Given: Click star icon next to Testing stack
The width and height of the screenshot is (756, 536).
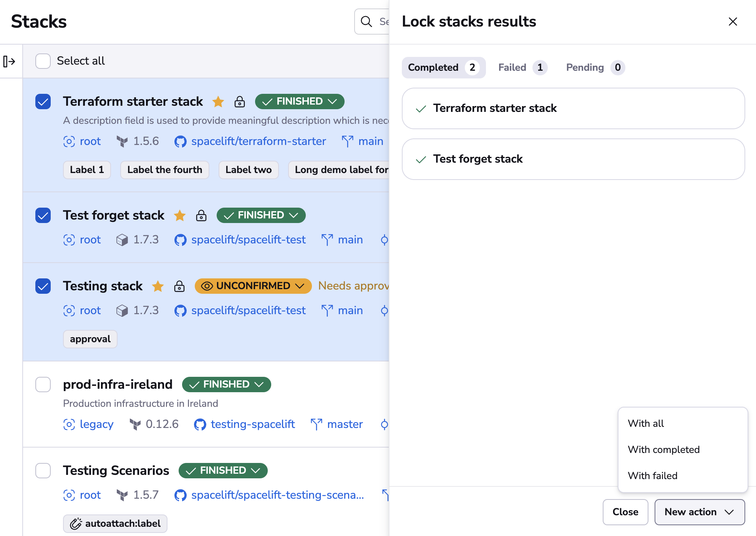Looking at the screenshot, I should click(158, 286).
